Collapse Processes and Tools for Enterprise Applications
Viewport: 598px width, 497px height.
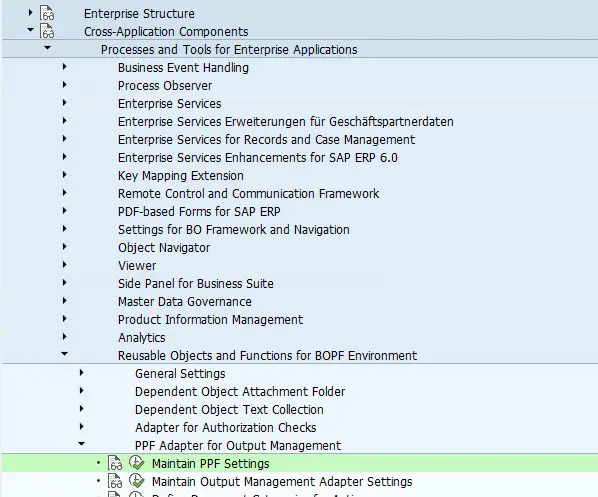47,48
